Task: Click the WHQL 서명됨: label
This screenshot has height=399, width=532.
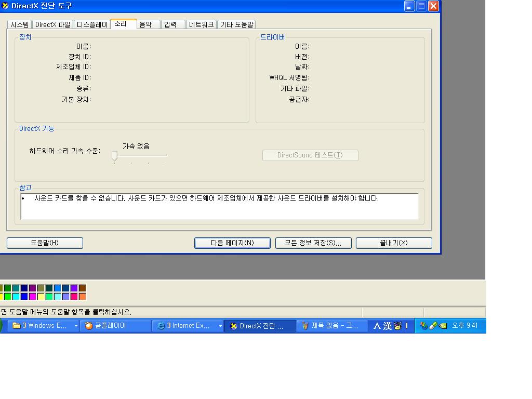Action: click(x=289, y=78)
